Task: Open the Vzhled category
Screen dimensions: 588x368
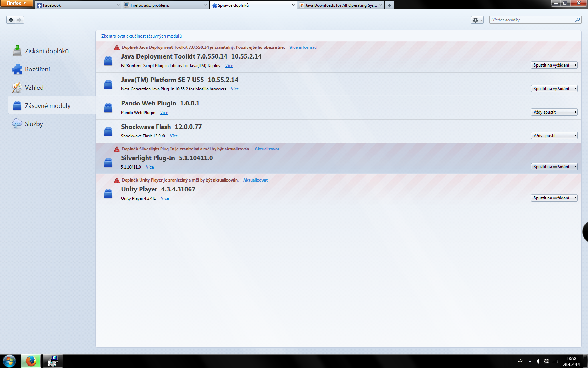Action: 51,88
